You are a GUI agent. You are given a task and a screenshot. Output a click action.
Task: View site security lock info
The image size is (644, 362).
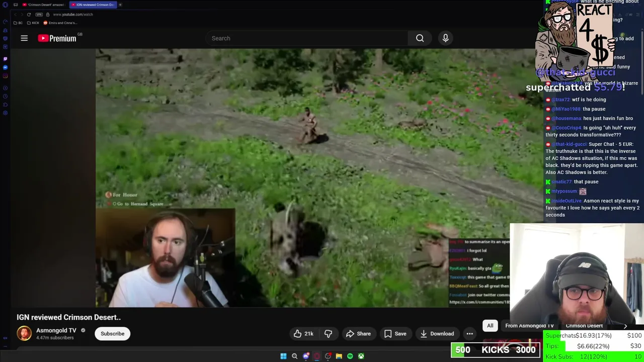[47, 14]
